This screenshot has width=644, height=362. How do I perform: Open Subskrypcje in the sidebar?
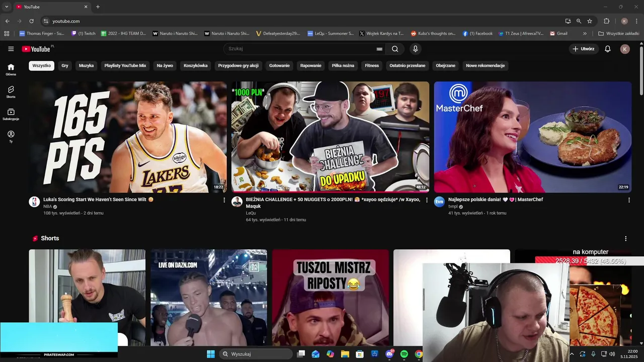pyautogui.click(x=11, y=114)
